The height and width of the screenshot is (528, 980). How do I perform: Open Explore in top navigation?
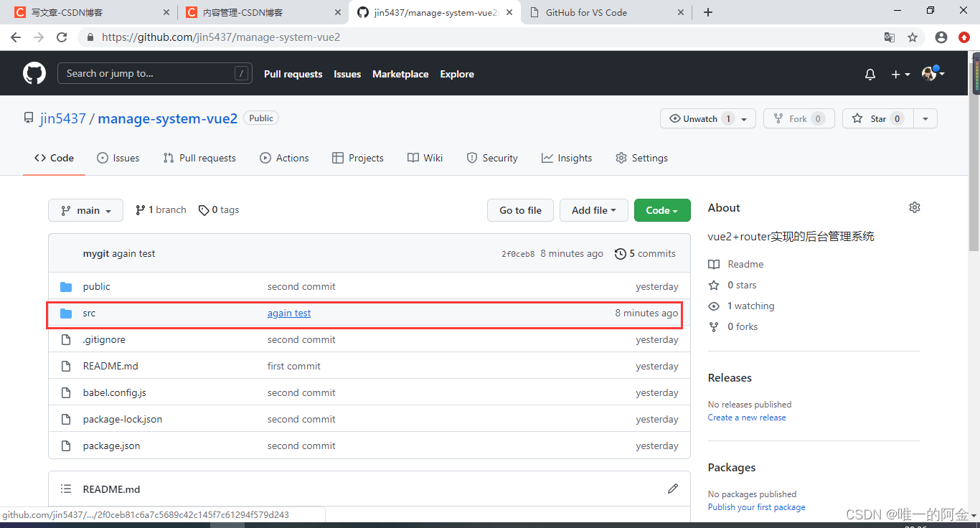457,74
